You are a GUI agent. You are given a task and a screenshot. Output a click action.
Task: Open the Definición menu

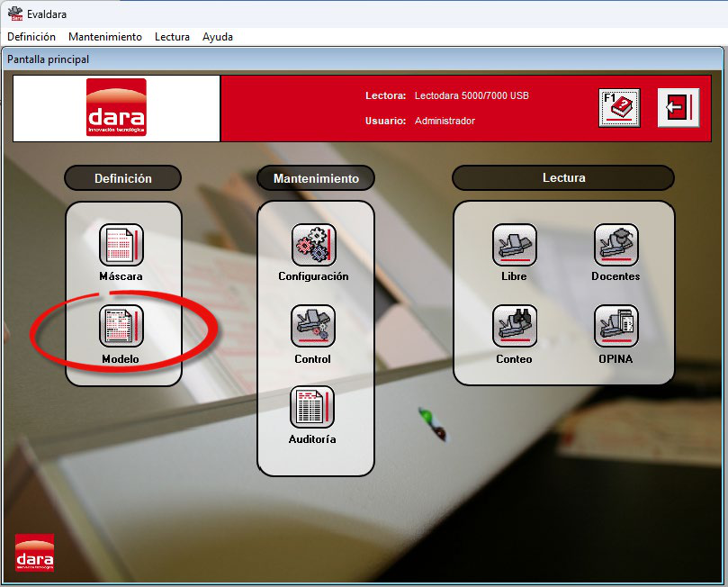point(31,37)
